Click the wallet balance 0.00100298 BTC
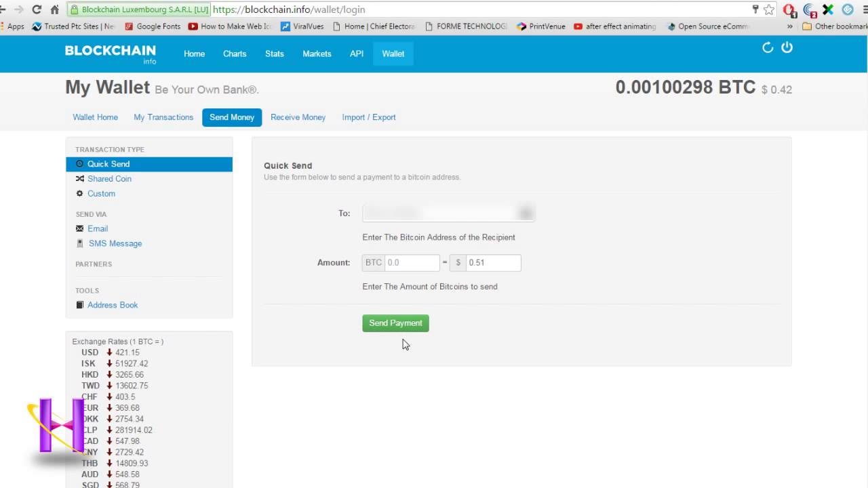 [x=685, y=87]
